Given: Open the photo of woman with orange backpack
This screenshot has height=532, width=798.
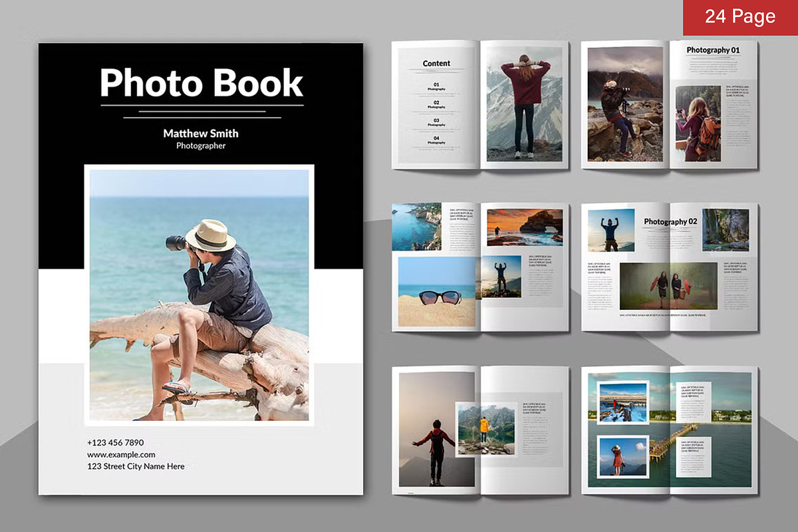Looking at the screenshot, I should pos(698,123).
